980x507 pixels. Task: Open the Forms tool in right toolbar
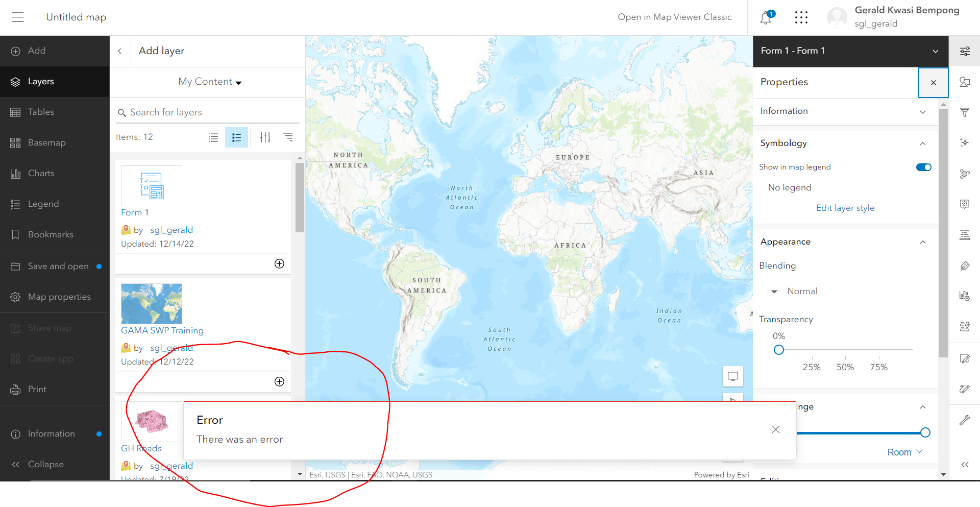click(x=965, y=327)
